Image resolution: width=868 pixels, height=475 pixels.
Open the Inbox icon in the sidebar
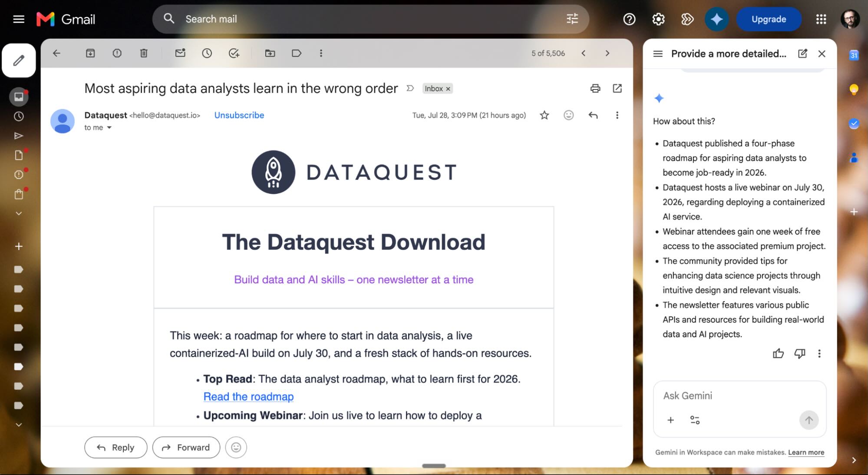[19, 96]
